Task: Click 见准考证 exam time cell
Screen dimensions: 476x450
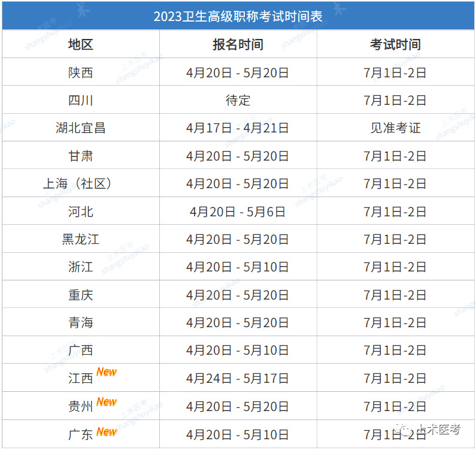Action: 395,128
